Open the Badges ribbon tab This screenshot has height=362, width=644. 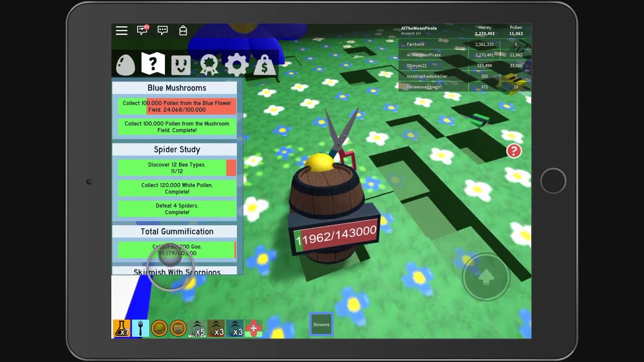tap(209, 65)
